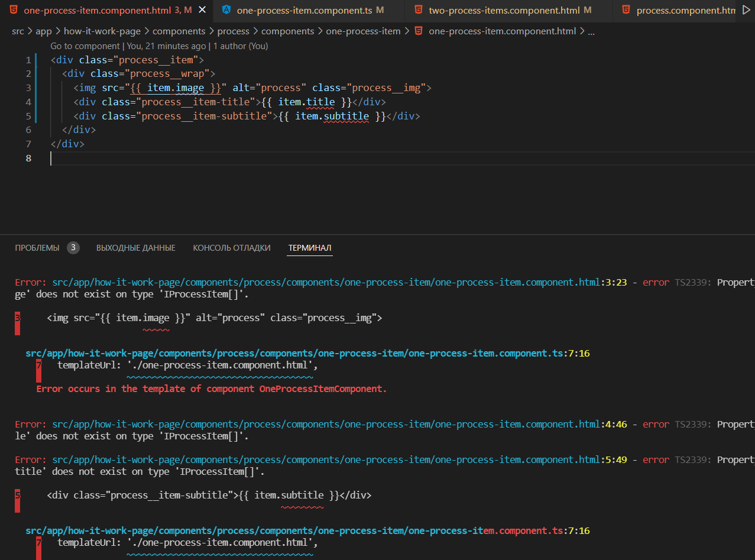Select the components item in the breadcrumb

pyautogui.click(x=179, y=31)
